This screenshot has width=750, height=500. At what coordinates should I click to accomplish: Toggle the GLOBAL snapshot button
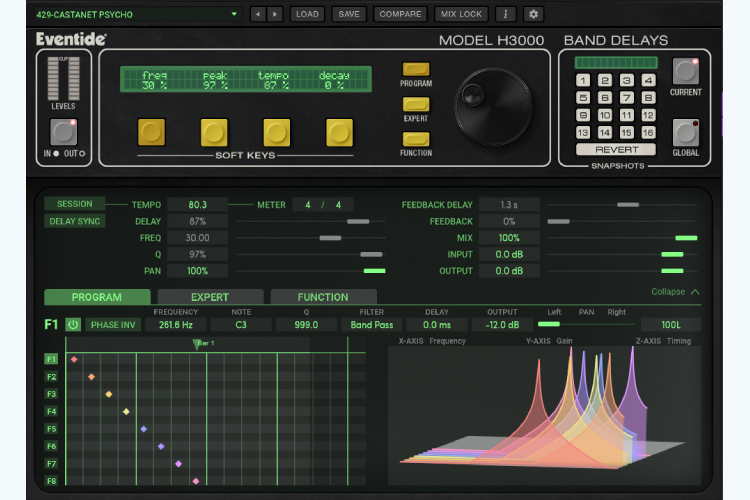[685, 133]
